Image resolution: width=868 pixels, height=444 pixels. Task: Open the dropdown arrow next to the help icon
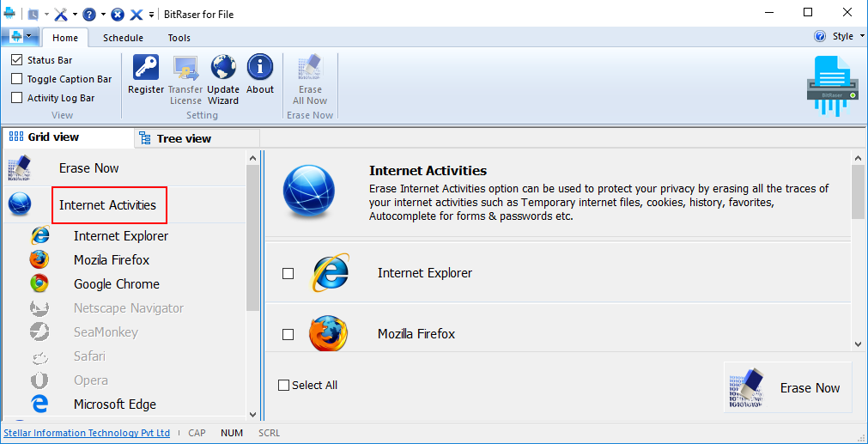point(103,15)
